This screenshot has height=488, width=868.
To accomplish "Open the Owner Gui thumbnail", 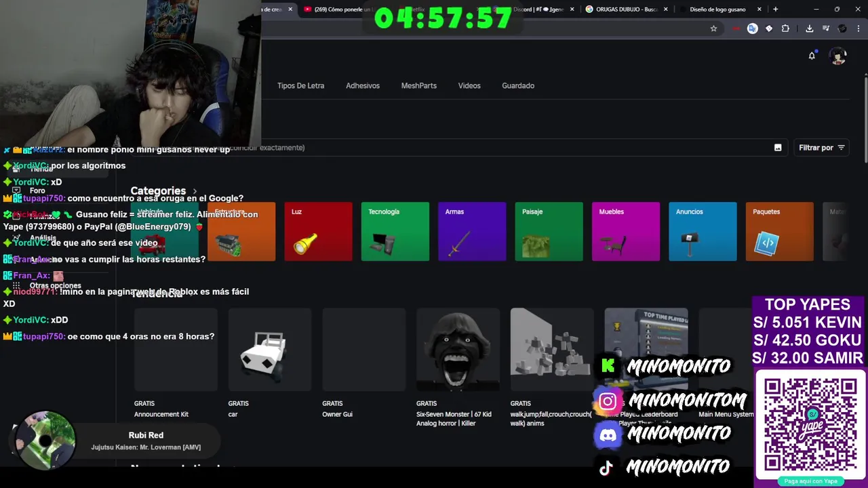I will (364, 350).
